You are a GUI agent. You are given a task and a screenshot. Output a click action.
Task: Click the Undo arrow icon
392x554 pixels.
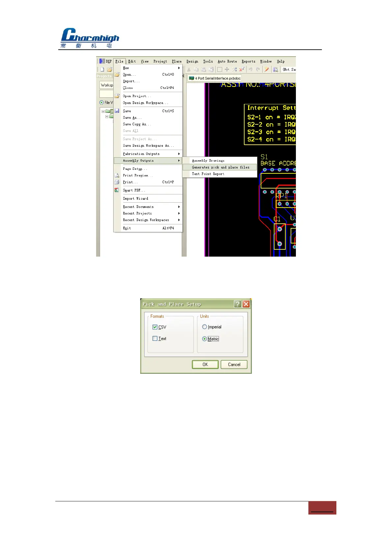(250, 69)
